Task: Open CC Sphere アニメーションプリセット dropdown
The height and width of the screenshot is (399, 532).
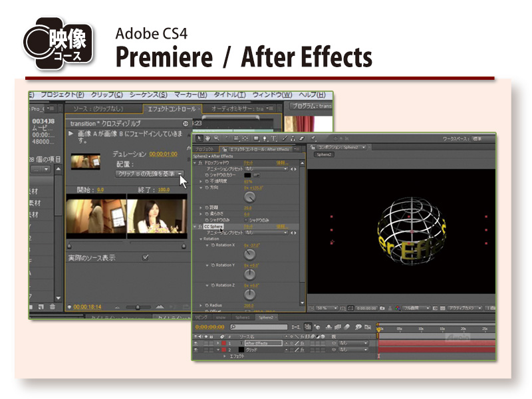Action: (x=267, y=233)
